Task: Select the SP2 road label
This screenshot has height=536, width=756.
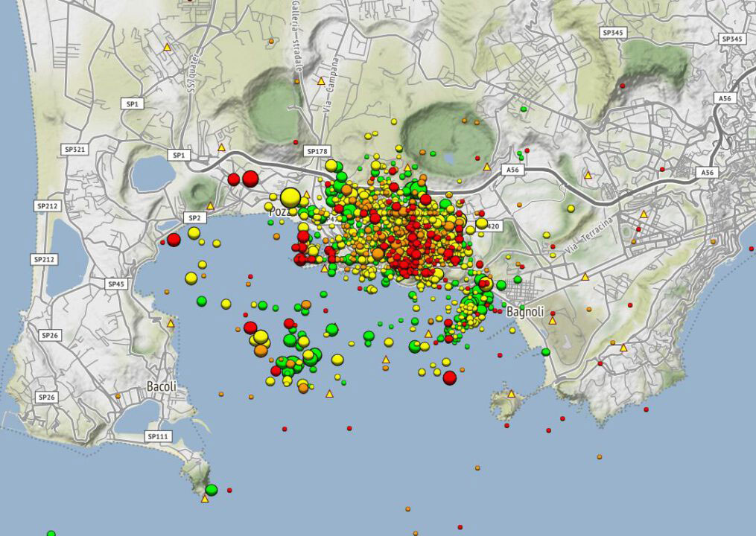Action: coord(194,218)
